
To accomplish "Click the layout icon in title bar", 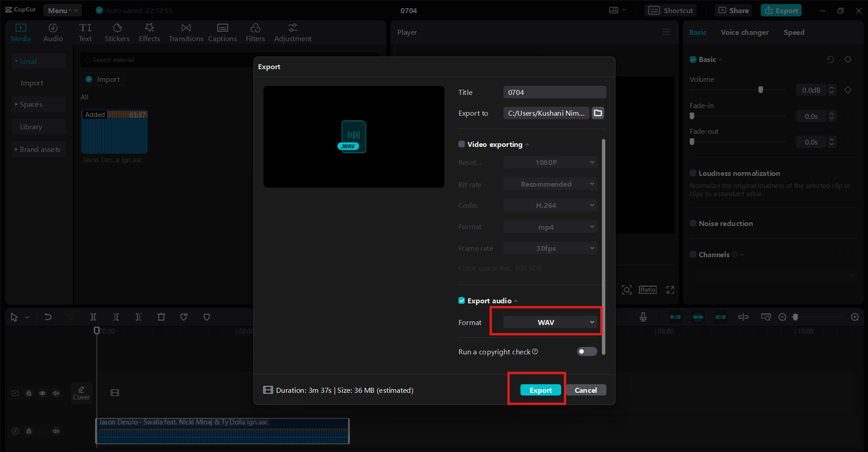I will point(614,10).
